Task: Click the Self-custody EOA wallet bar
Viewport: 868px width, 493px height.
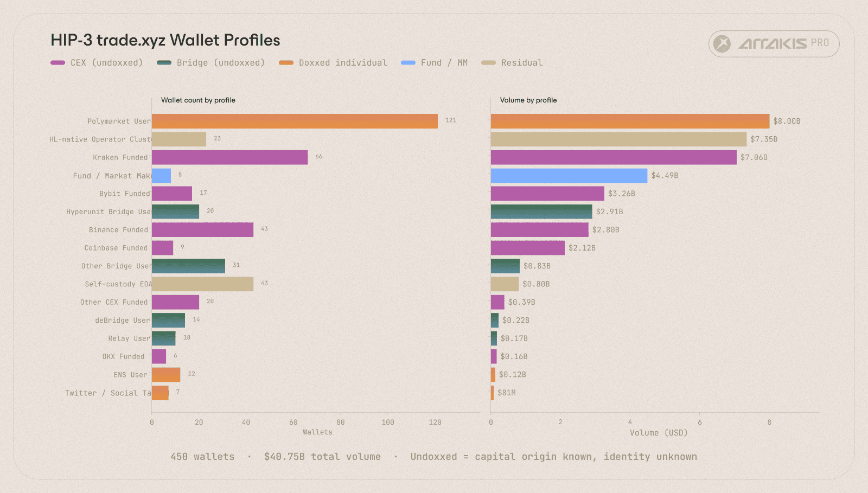Action: point(202,284)
